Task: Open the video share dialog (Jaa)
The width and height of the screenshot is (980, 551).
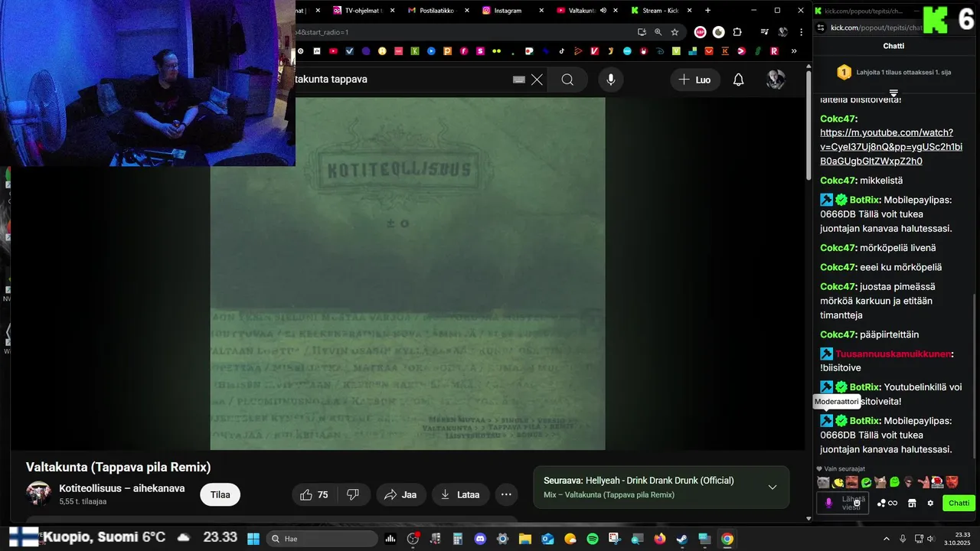Action: point(400,494)
